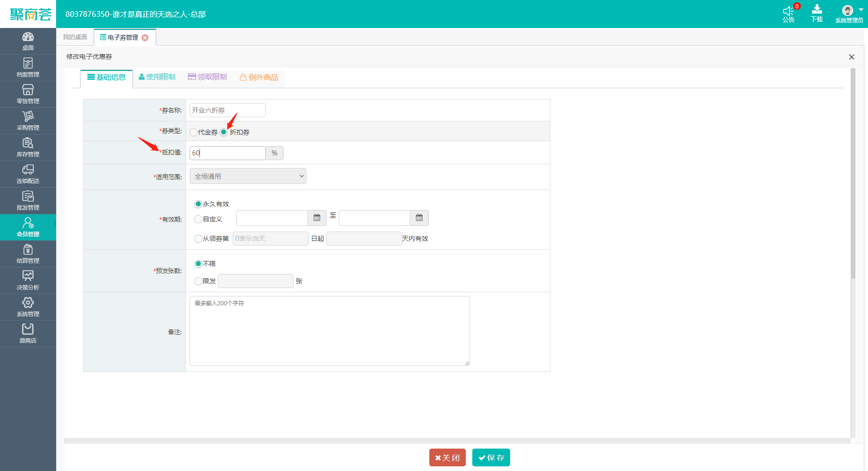Switch to the 基础信息 tab

tap(107, 77)
